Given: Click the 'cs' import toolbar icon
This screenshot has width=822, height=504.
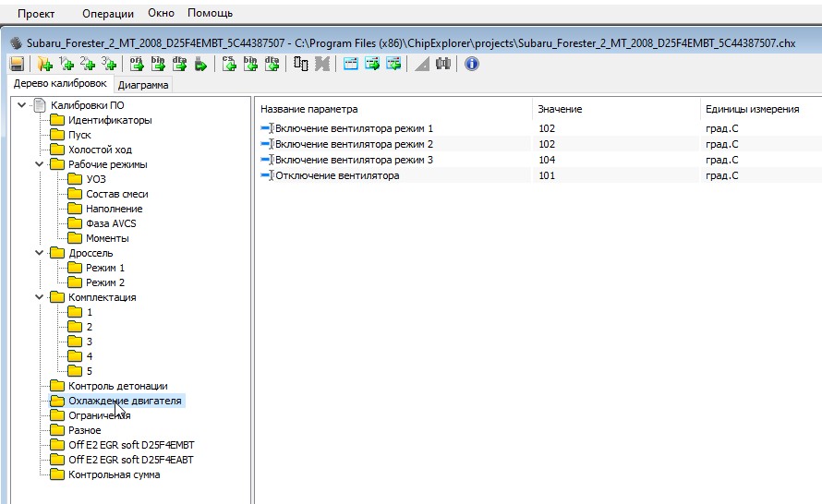Looking at the screenshot, I should coord(230,64).
